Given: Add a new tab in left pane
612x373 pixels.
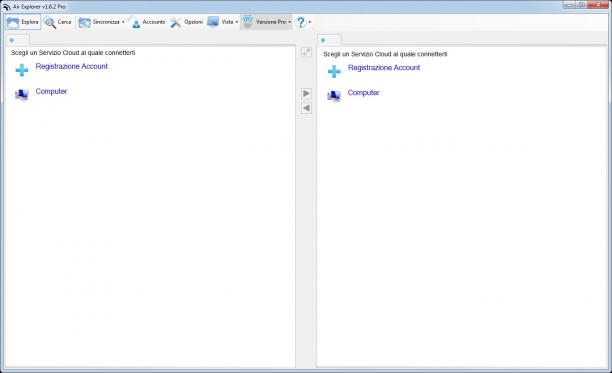Looking at the screenshot, I should click(x=12, y=40).
